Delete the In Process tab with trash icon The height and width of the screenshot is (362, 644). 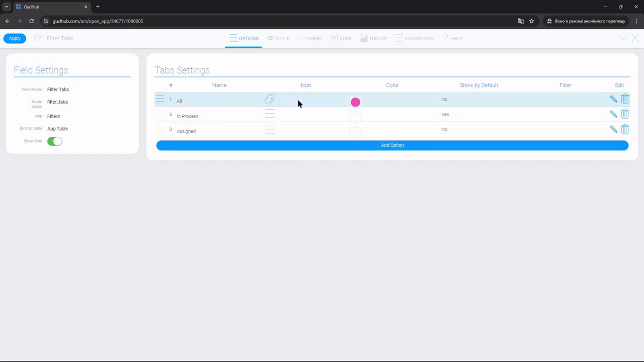[x=625, y=114]
